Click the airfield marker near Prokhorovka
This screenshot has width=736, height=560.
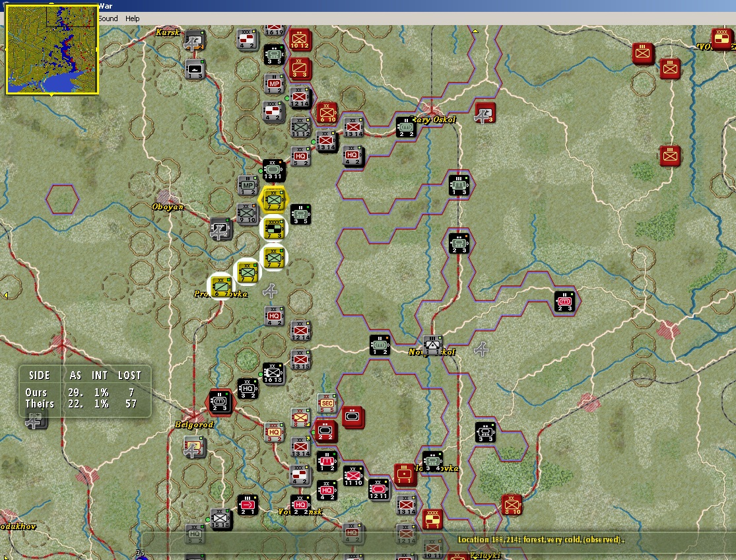270,291
